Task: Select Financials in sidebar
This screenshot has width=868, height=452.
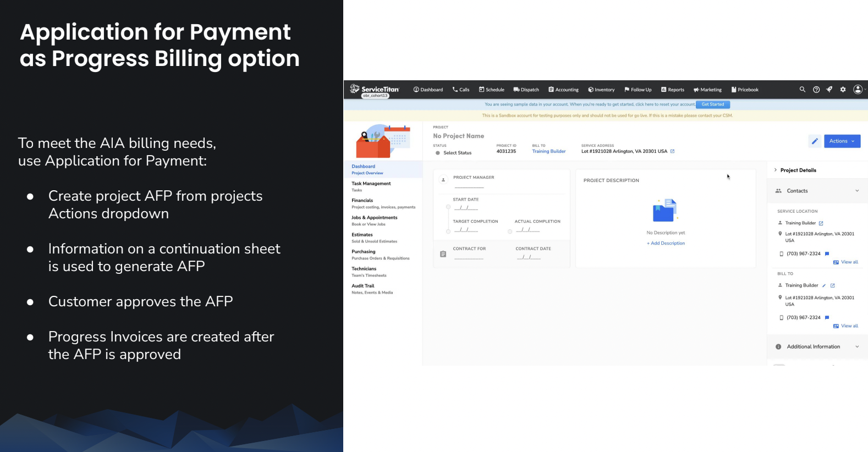Action: (x=383, y=203)
